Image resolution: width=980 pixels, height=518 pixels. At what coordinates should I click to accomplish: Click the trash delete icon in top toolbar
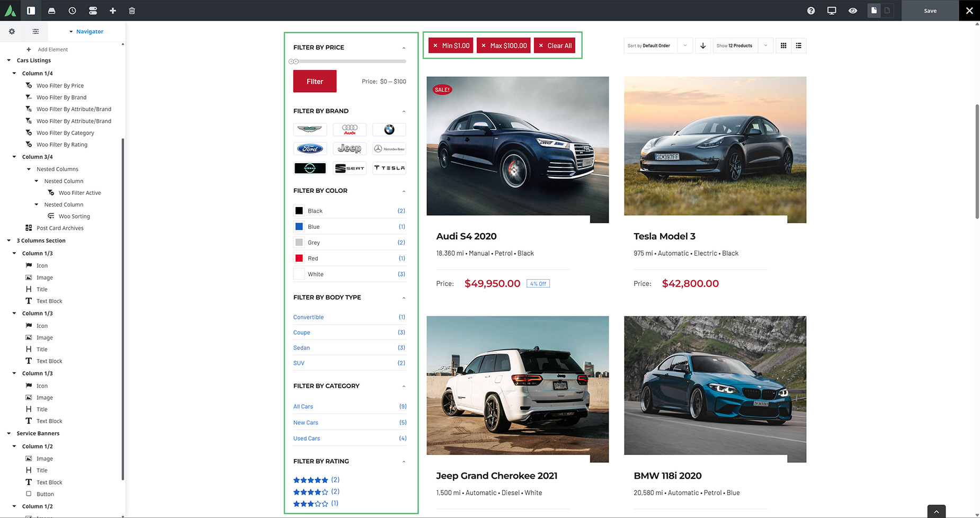coord(131,11)
